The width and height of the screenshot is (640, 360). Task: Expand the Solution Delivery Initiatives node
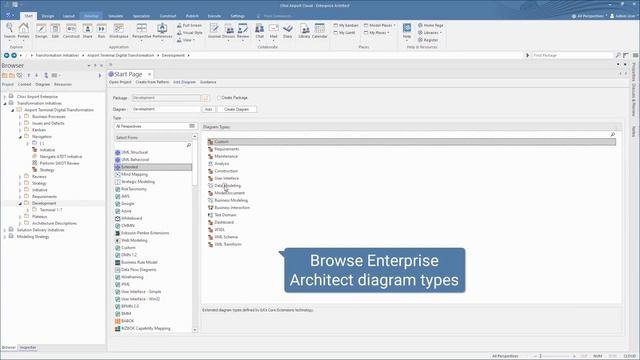(x=4, y=230)
